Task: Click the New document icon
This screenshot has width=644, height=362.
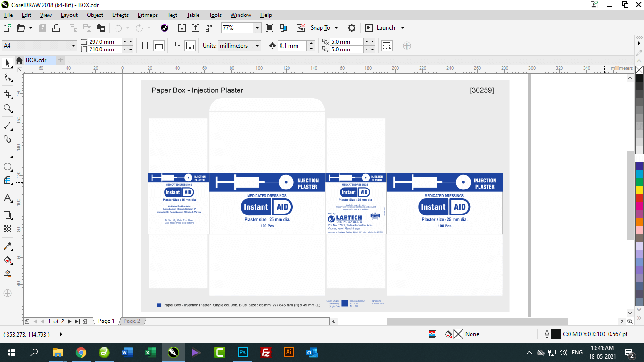Action: (x=7, y=28)
